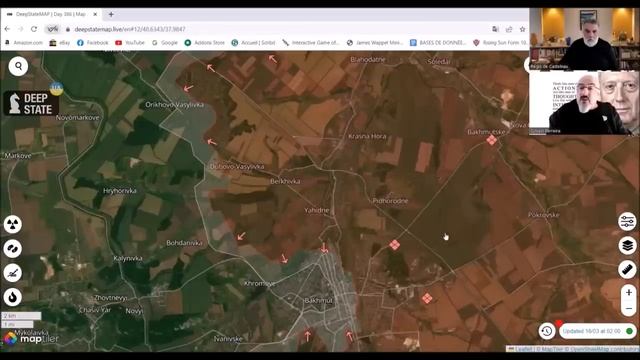Click the Deep State logo

coord(31,103)
